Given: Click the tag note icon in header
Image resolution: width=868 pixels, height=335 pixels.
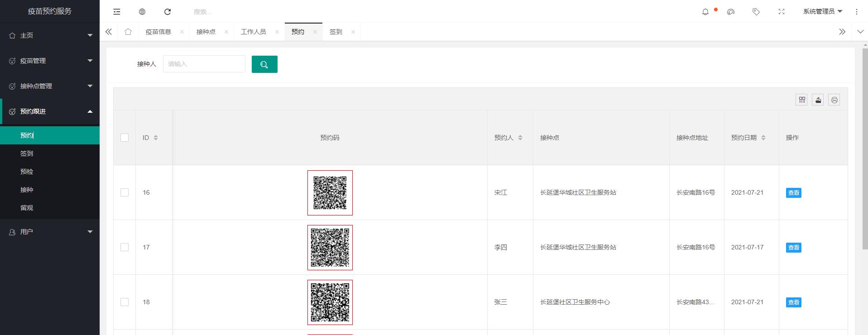Looking at the screenshot, I should [x=756, y=12].
